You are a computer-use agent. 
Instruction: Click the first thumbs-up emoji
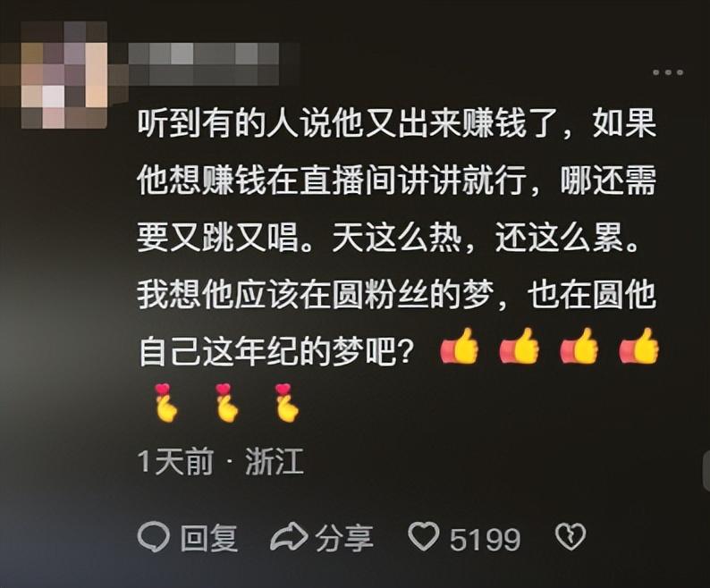460,346
